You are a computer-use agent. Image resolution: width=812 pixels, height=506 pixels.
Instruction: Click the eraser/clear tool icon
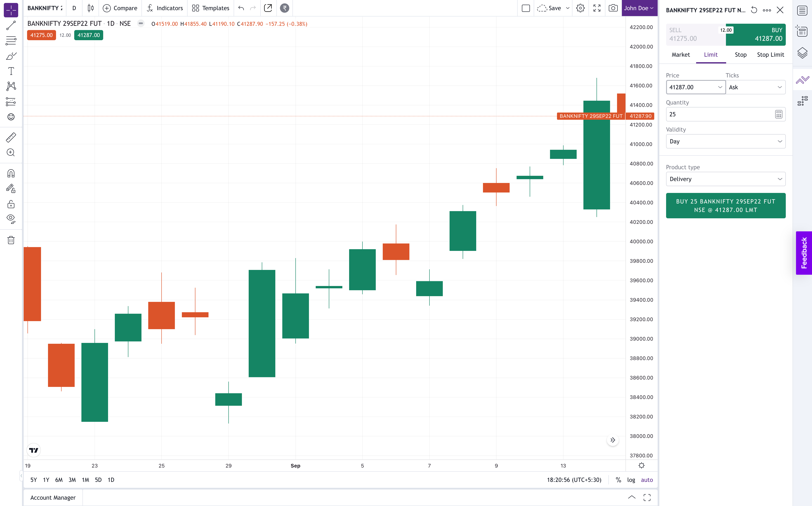[11, 240]
